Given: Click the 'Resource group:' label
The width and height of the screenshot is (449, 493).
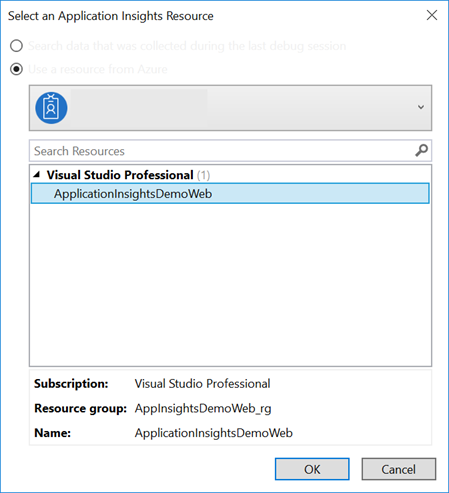Looking at the screenshot, I should click(81, 408).
